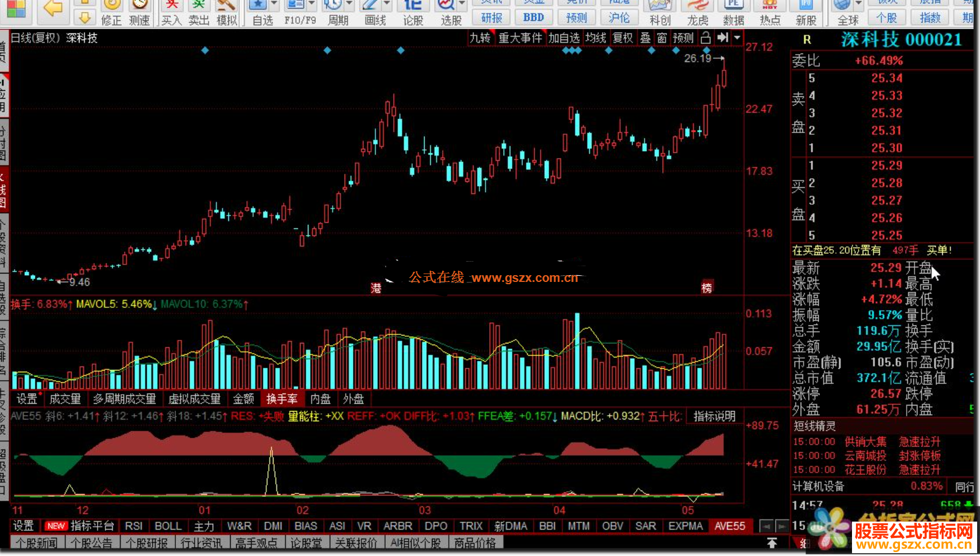Click the 研报 research report button
The width and height of the screenshot is (980, 556).
(x=492, y=17)
